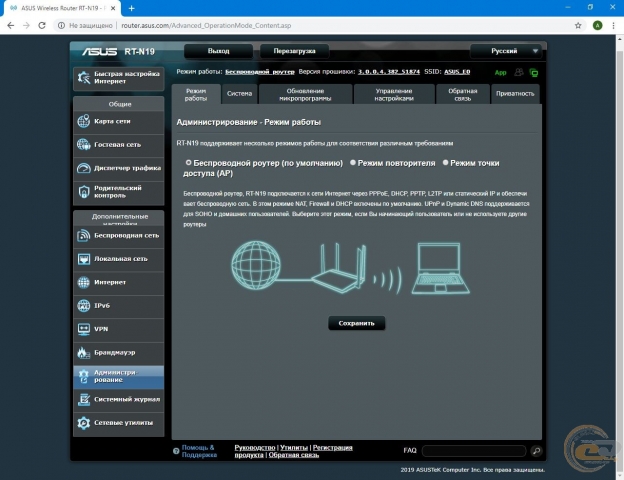Image resolution: width=624 pixels, height=480 pixels.
Task: Open the Руководство link
Action: pyautogui.click(x=255, y=448)
